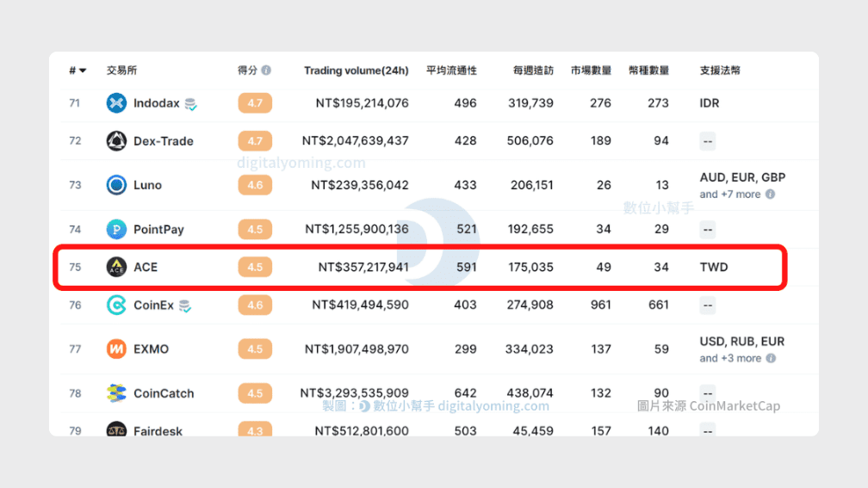Click the Dex-Trade exchange logo icon
Screen dimensions: 868x488
click(x=116, y=141)
